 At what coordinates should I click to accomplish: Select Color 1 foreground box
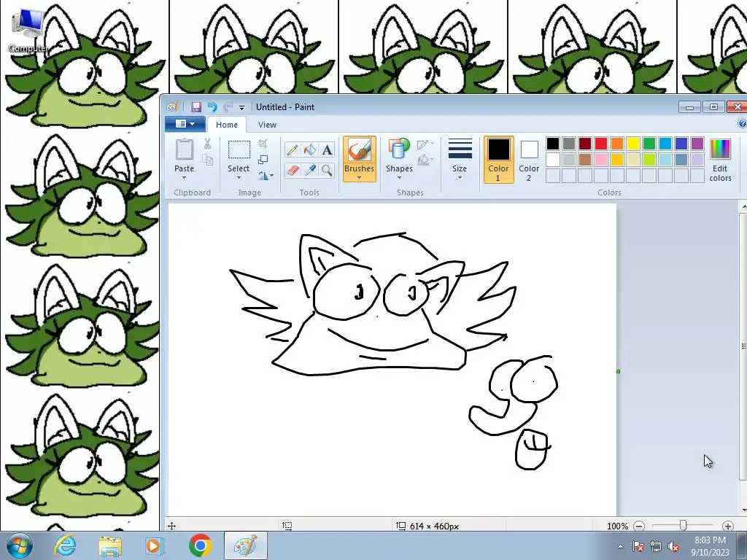[x=498, y=160]
